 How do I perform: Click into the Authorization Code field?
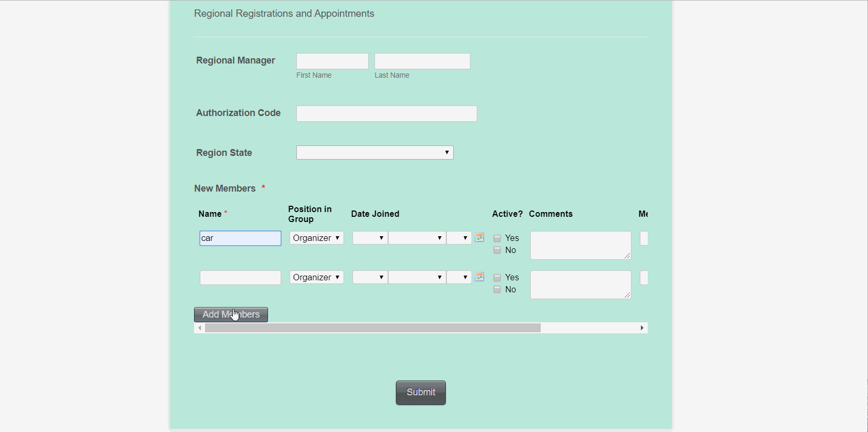tap(387, 114)
